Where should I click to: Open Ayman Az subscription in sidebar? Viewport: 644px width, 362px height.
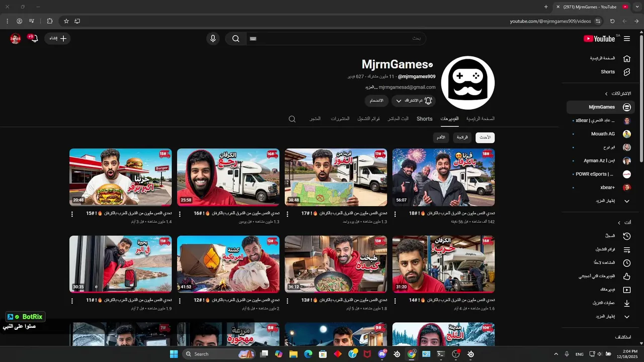(x=601, y=160)
